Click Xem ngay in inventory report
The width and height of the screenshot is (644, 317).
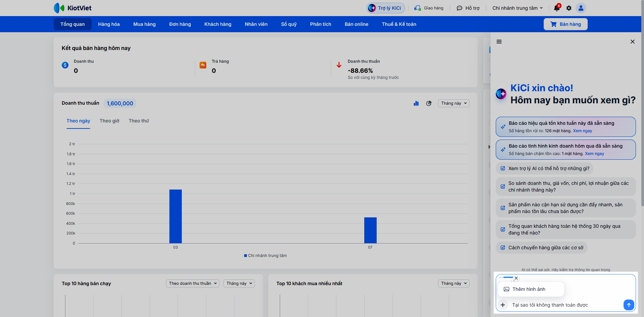click(582, 131)
